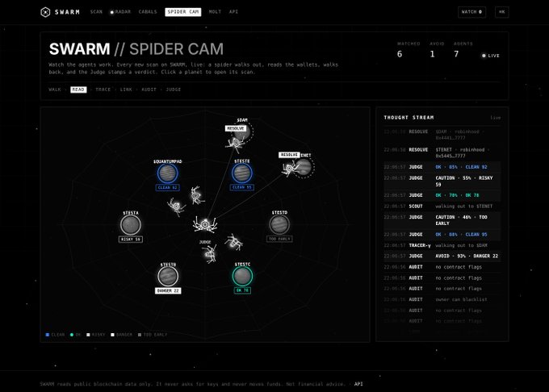Image resolution: width=549 pixels, height=392 pixels.
Task: Click the OK 78 badge under $TESTC
Action: tap(242, 290)
